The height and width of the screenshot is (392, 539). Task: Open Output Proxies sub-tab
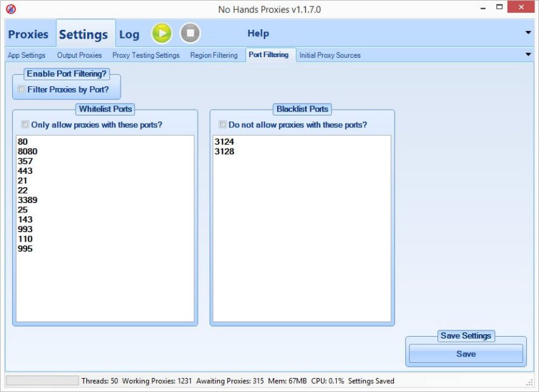[79, 55]
